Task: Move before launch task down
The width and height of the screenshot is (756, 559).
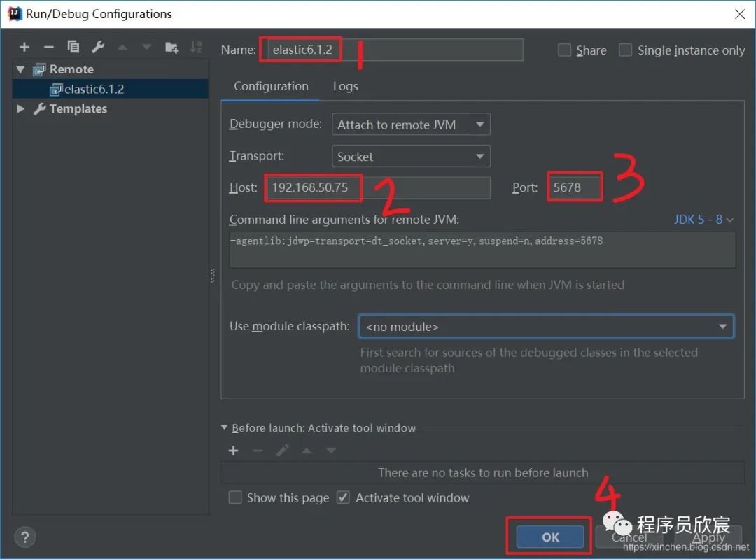Action: point(331,451)
